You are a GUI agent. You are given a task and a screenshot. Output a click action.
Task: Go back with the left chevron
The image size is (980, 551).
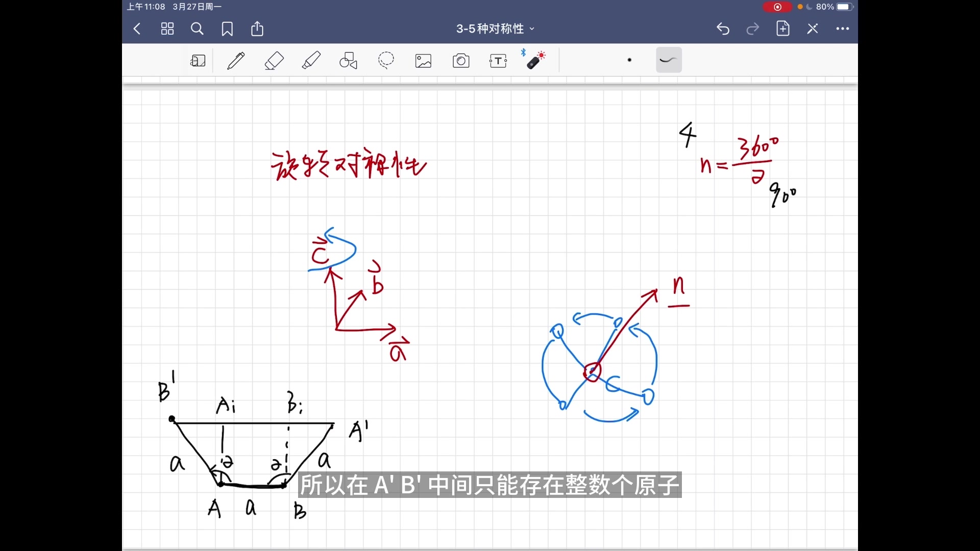pos(137,29)
